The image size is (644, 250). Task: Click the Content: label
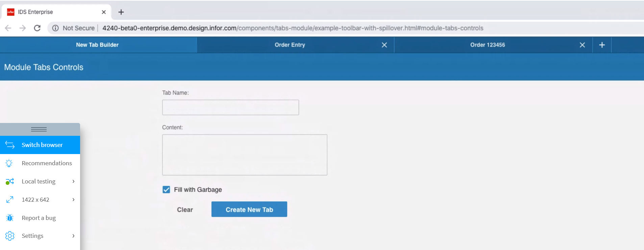pos(172,127)
